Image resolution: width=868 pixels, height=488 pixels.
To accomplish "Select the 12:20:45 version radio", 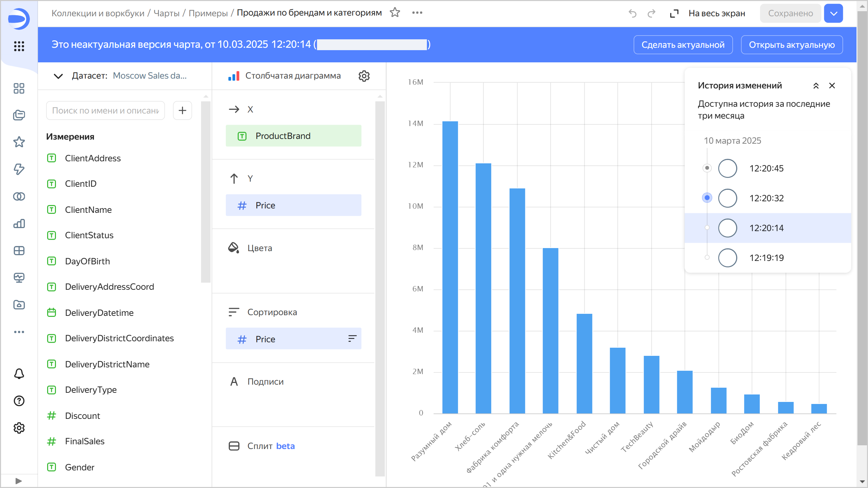I will (728, 168).
